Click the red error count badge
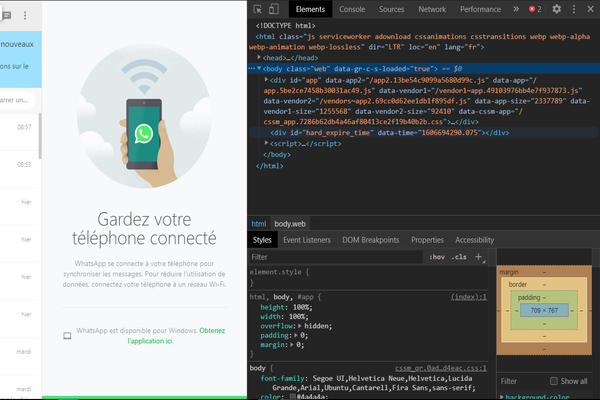This screenshot has width=600, height=400. click(535, 9)
